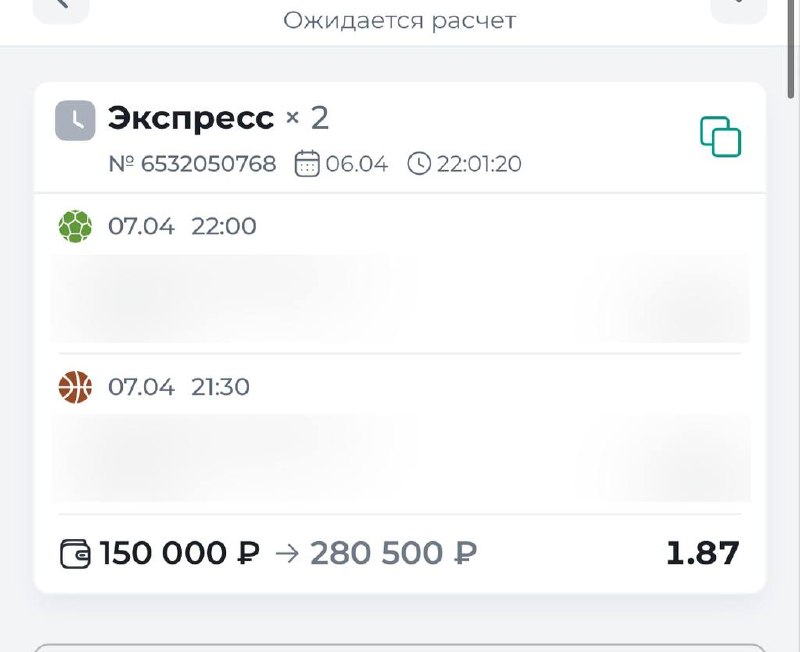Click the bet number № 6532050768
The height and width of the screenshot is (652, 800).
tap(192, 164)
